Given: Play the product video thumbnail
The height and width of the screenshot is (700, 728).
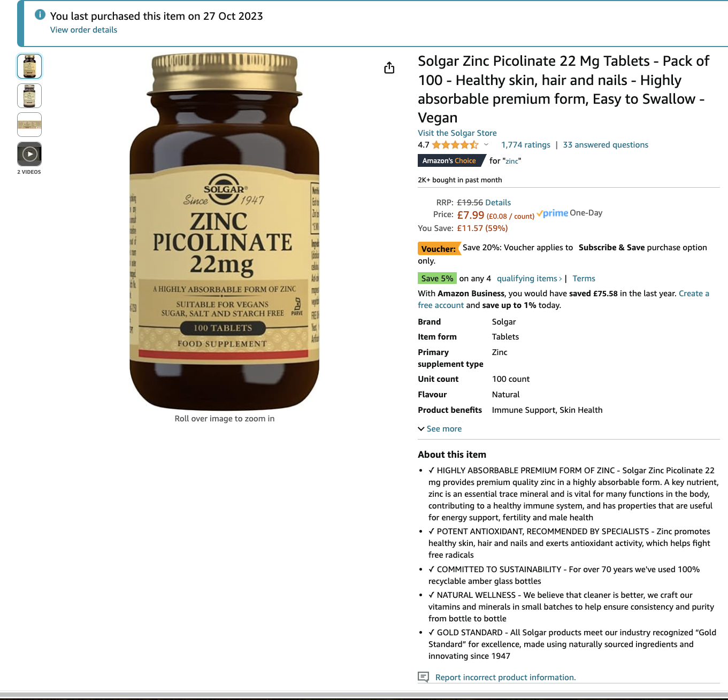Looking at the screenshot, I should [x=29, y=154].
